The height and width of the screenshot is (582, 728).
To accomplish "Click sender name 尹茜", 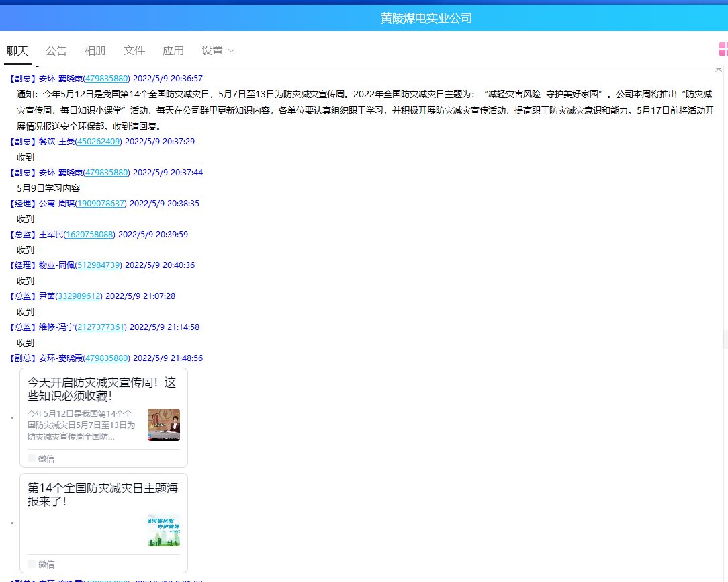I will (x=47, y=296).
